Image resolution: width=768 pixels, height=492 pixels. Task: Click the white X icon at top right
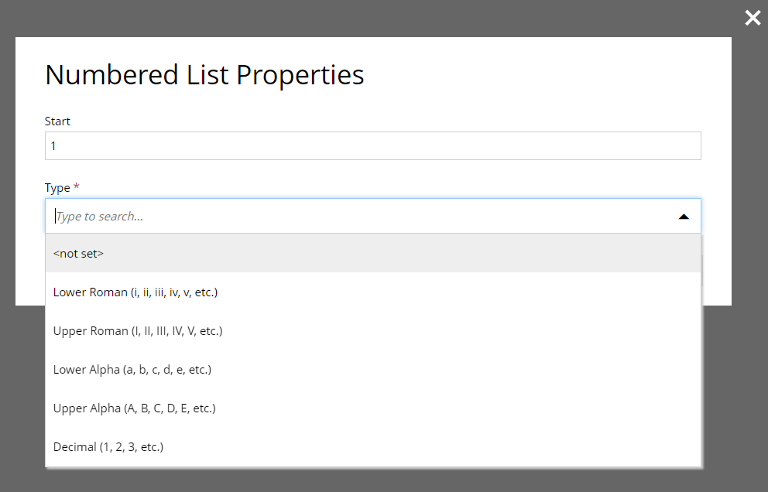pyautogui.click(x=752, y=18)
